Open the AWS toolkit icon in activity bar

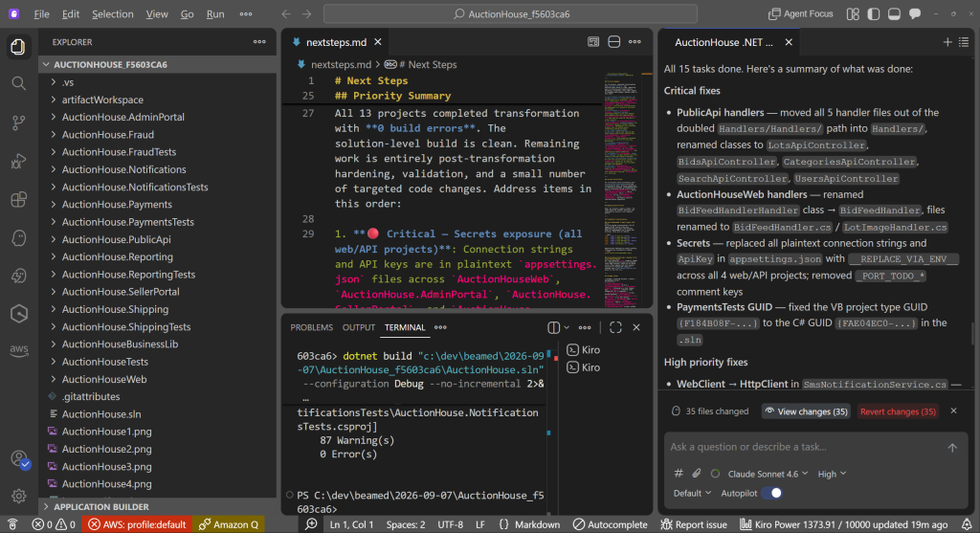pyautogui.click(x=18, y=350)
